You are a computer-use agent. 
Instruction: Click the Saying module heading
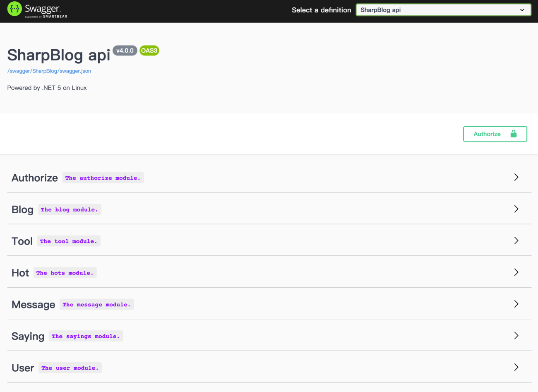pyautogui.click(x=28, y=337)
